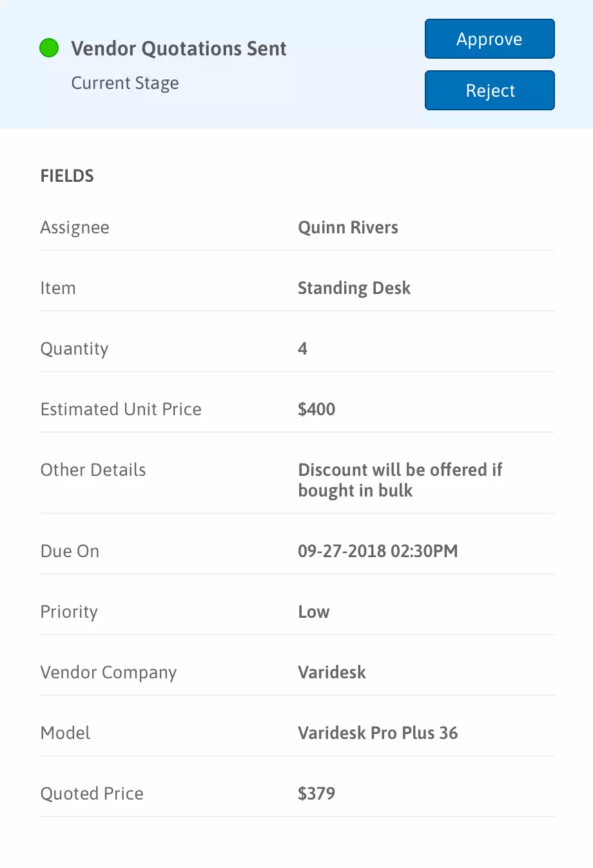Screen dimensions: 593x868
Task: Select the due date 09-27-2018 02:30PM
Action: click(378, 551)
